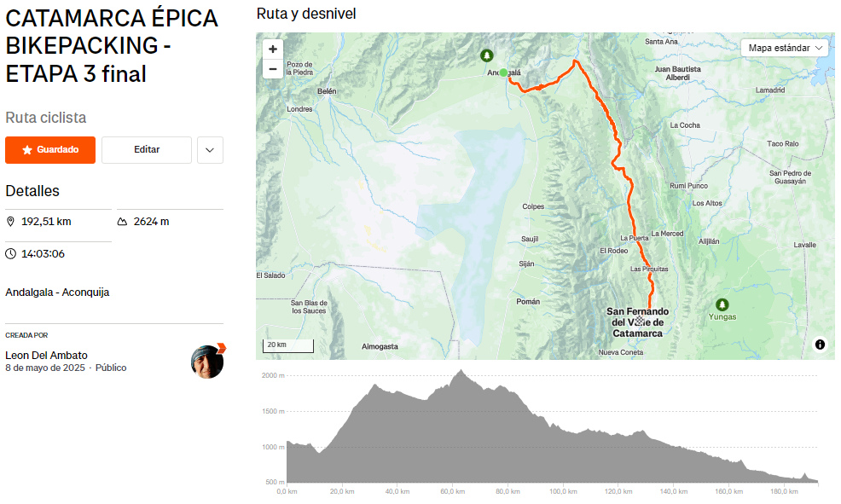Click the Ruta y desnivel heading
The width and height of the screenshot is (841, 504).
(x=306, y=14)
